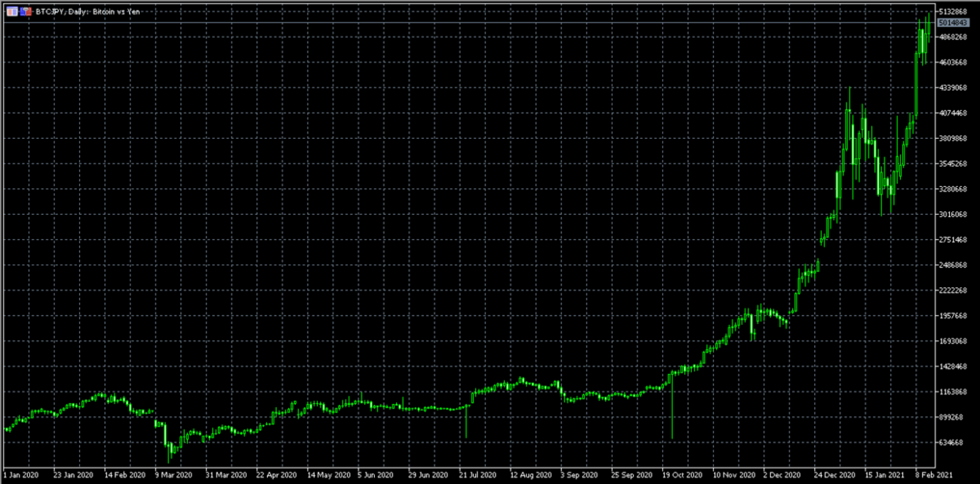
Task: Click the 2 Dec 2020 date label
Action: tap(782, 476)
